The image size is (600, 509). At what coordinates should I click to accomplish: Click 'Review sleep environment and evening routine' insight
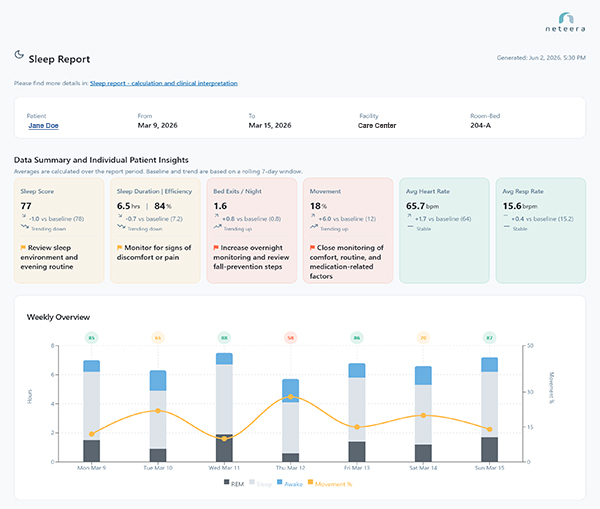(x=49, y=257)
